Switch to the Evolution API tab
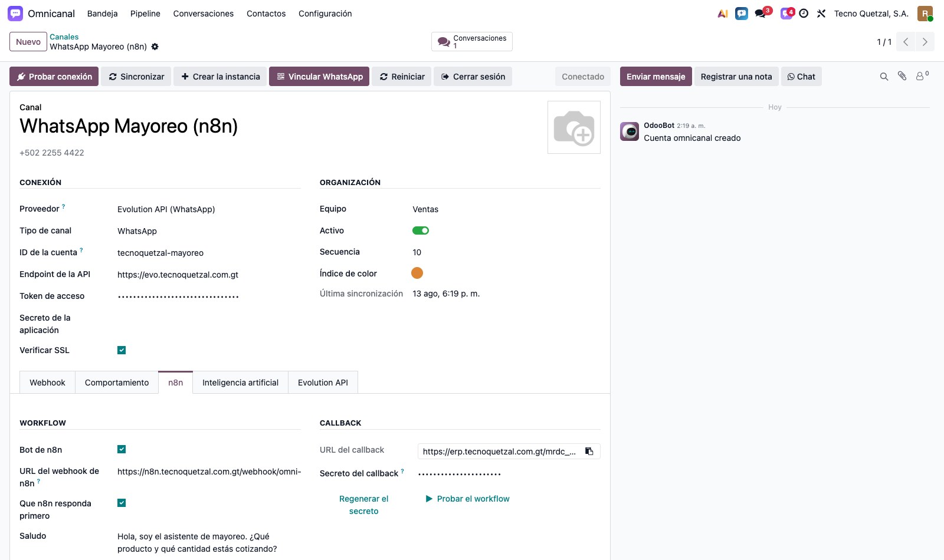The height and width of the screenshot is (560, 944). coord(323,383)
